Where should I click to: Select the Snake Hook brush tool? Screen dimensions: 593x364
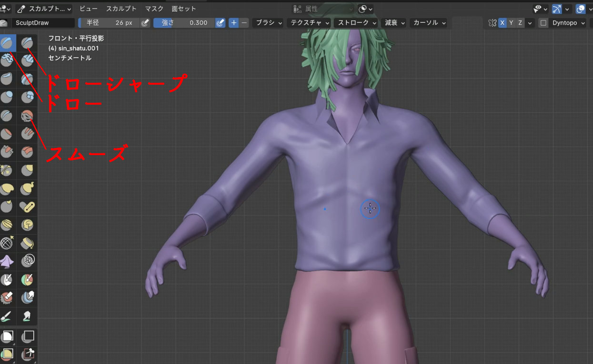27,188
